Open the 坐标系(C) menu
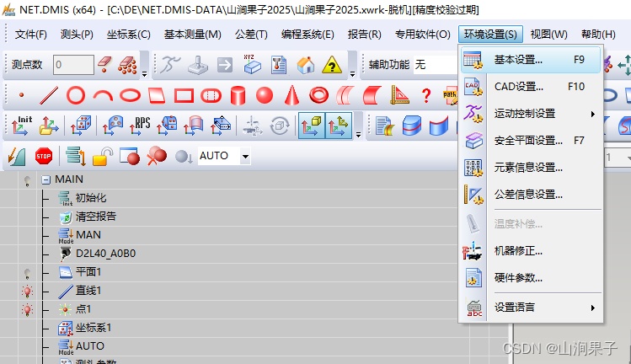This screenshot has height=364, width=631. [128, 35]
